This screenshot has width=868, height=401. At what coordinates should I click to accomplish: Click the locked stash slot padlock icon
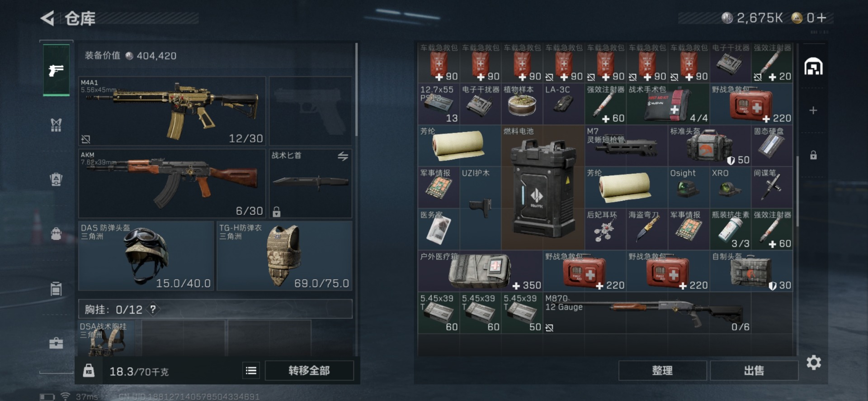[813, 155]
